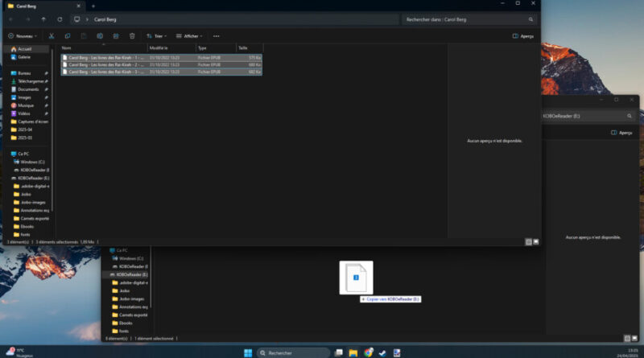This screenshot has width=644, height=358.
Task: Open the three-dots more options menu
Action: [216, 35]
